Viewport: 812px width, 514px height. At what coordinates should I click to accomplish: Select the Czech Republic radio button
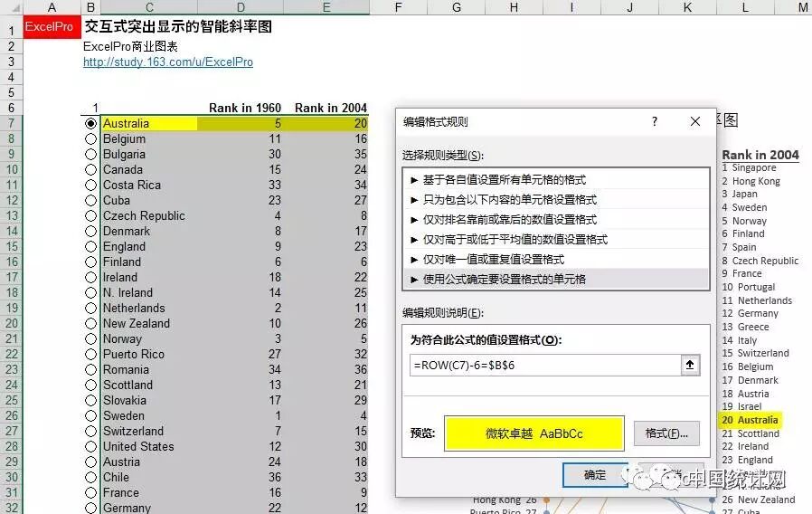90,215
